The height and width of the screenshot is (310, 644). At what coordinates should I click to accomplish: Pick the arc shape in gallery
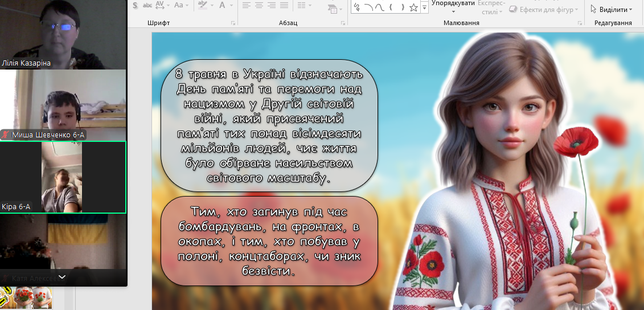click(368, 7)
